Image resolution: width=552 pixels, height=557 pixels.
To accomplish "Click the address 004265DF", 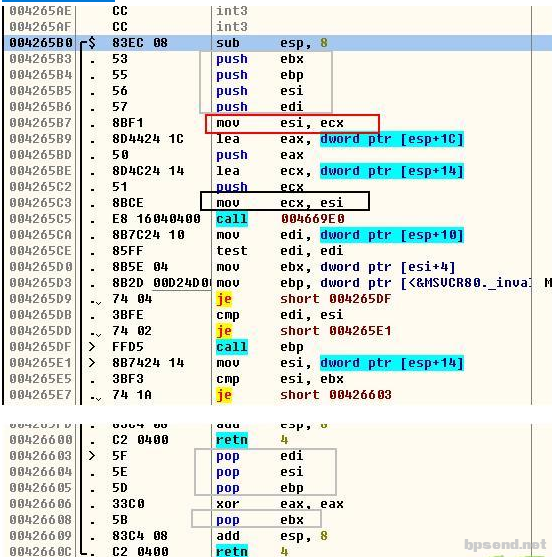I will pyautogui.click(x=41, y=347).
